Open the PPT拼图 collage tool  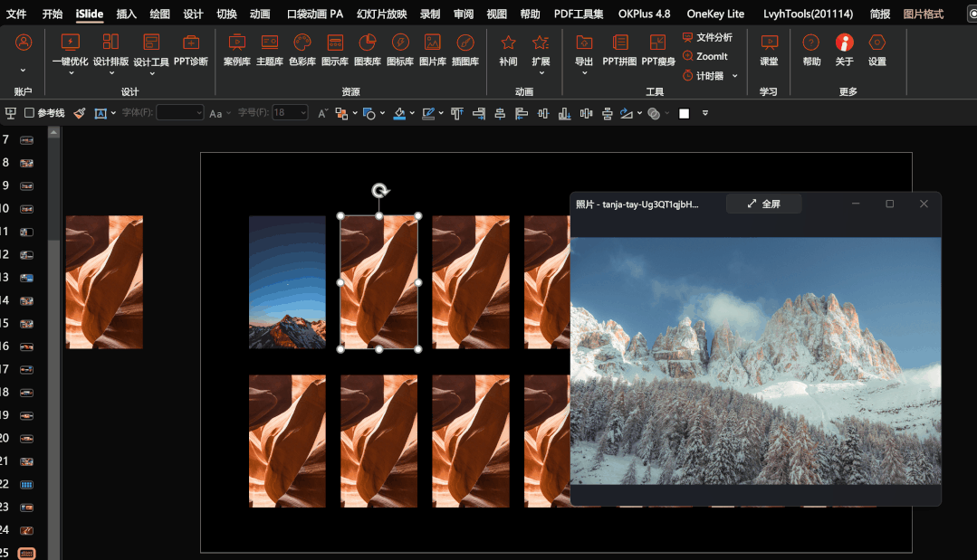[619, 49]
